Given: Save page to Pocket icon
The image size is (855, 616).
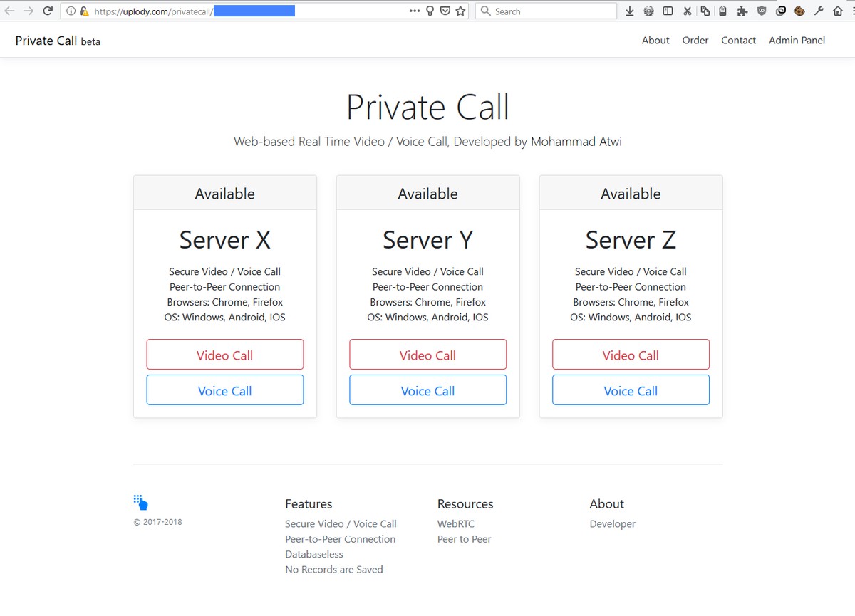Looking at the screenshot, I should pyautogui.click(x=445, y=11).
